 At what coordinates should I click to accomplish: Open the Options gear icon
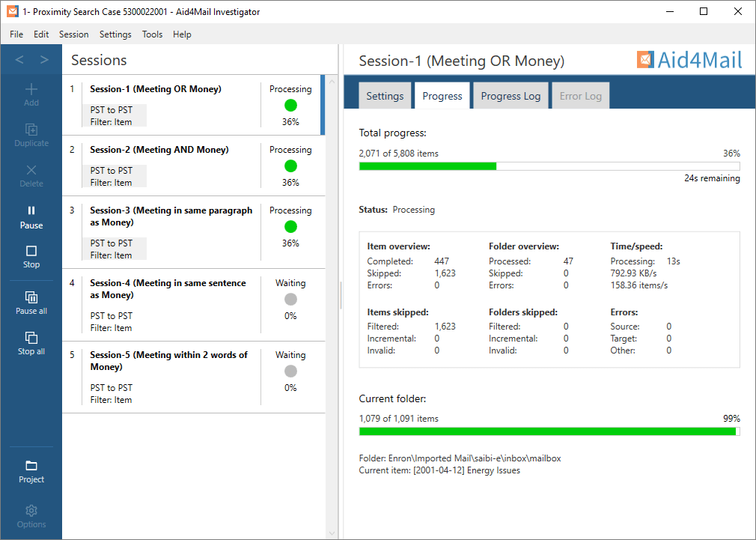point(31,511)
